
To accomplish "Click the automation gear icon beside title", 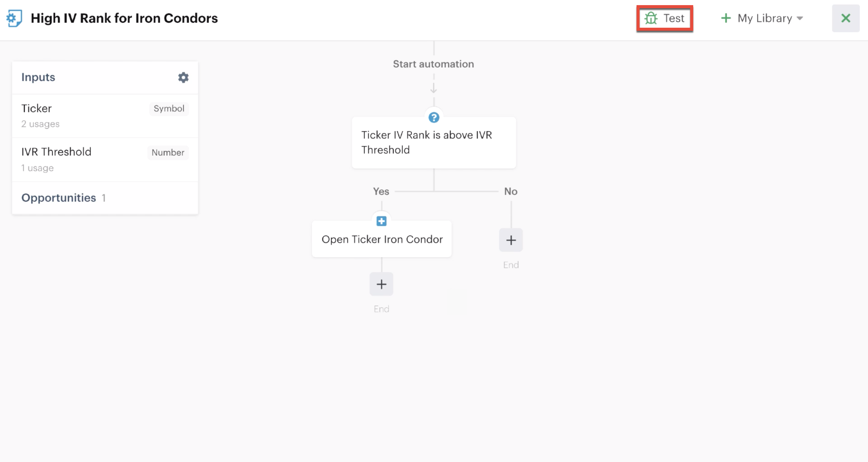I will [x=14, y=18].
